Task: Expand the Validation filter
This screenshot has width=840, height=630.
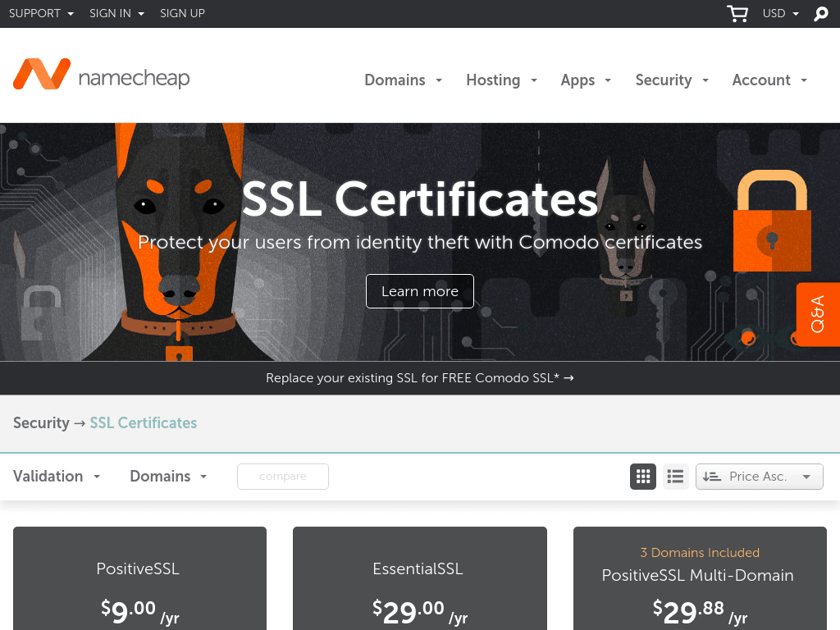Action: click(x=57, y=477)
